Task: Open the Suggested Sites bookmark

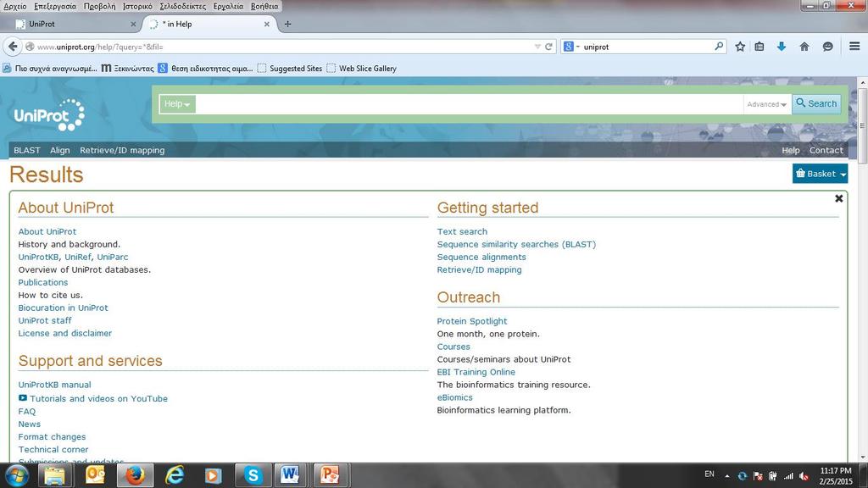Action: click(290, 68)
